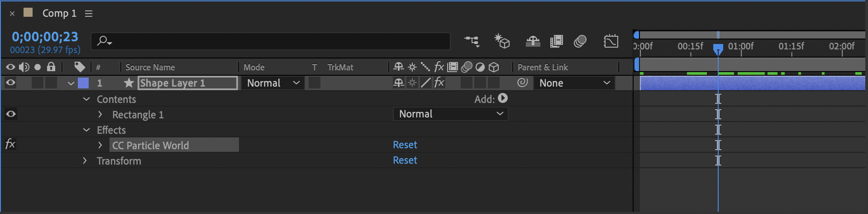Viewport: 868px width, 214px height.
Task: Open the Parent None dropdown
Action: pos(574,83)
